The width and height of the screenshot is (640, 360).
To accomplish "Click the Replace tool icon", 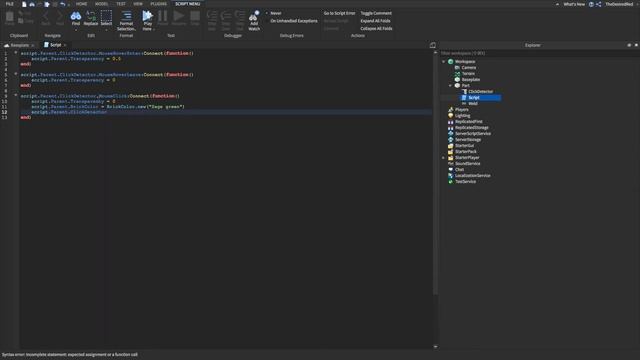I will (91, 16).
